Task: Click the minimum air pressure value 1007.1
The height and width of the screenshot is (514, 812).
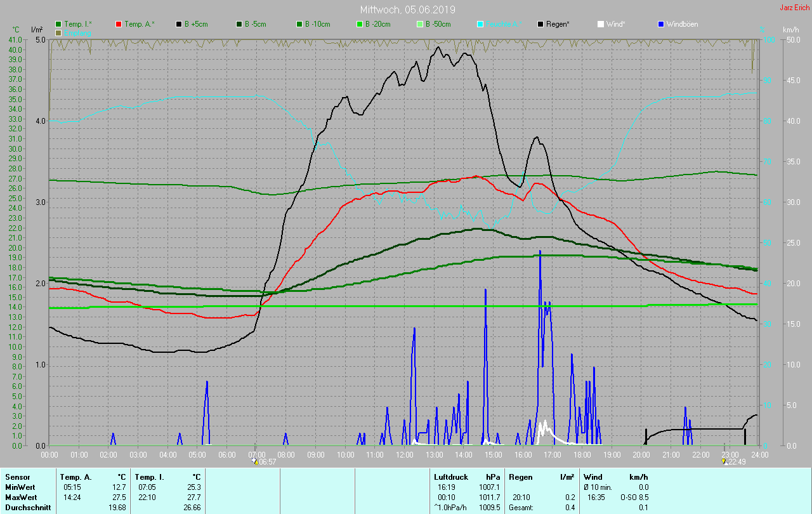Action: click(x=489, y=487)
